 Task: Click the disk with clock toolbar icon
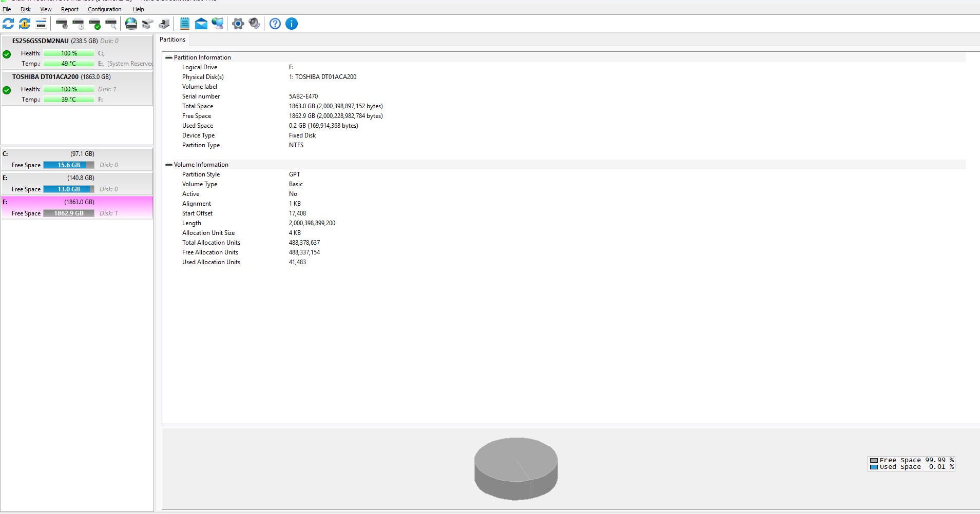pos(79,24)
